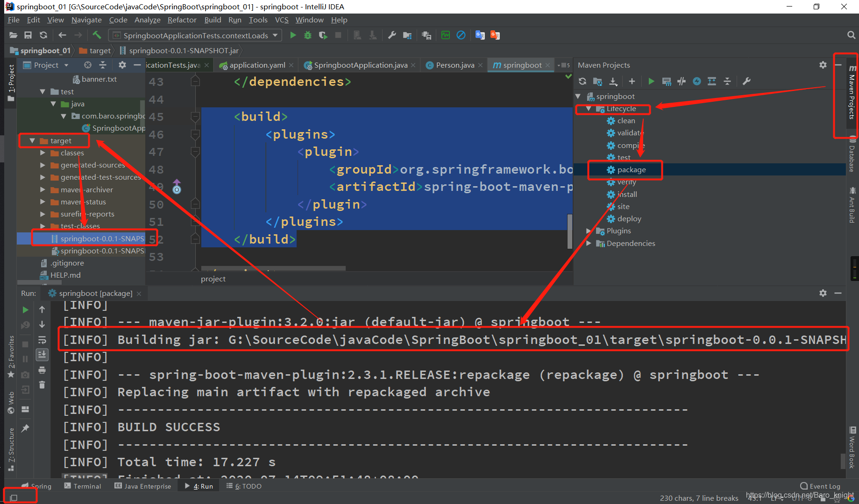The image size is (859, 504).
Task: Open Maven Projects panel gear options
Action: tap(823, 65)
